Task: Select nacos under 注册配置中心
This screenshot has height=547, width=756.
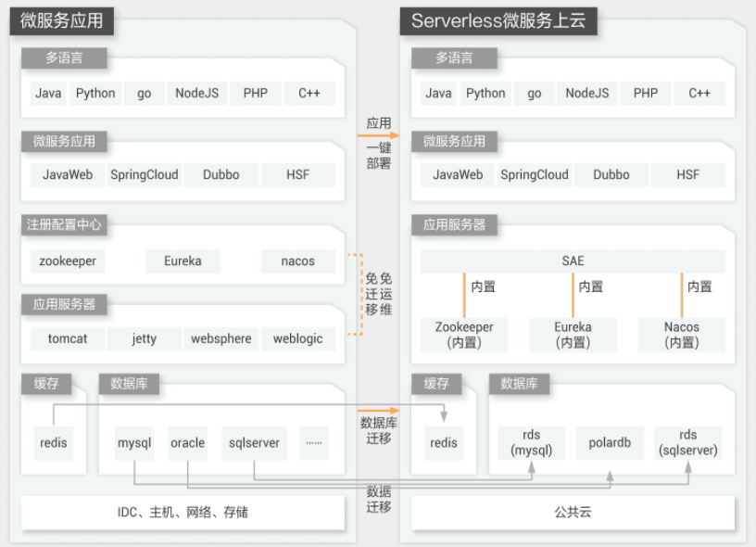Action: coord(298,261)
